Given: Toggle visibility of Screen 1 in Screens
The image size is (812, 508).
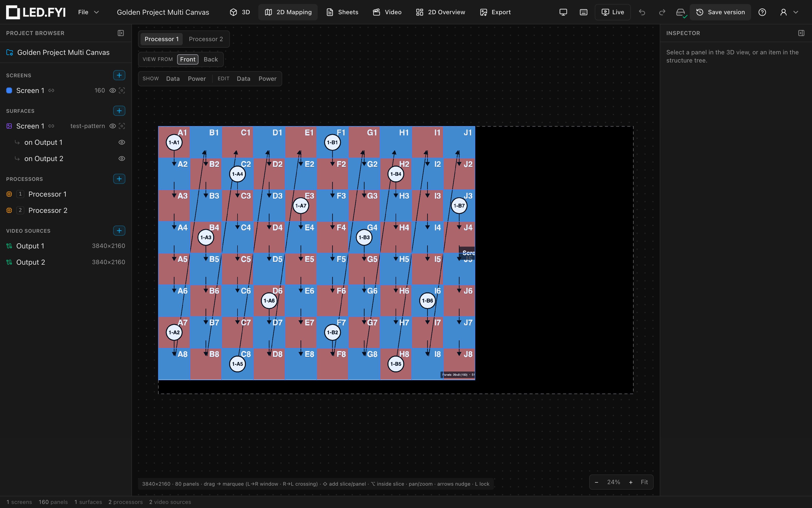Looking at the screenshot, I should coord(113,91).
